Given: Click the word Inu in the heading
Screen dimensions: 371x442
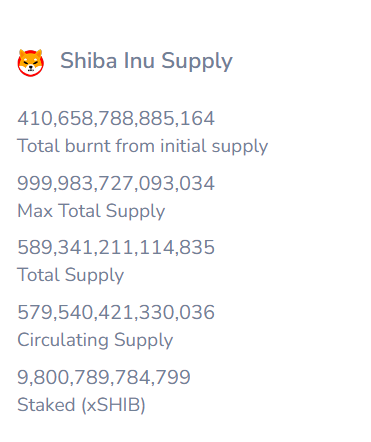Looking at the screenshot, I should 139,61.
